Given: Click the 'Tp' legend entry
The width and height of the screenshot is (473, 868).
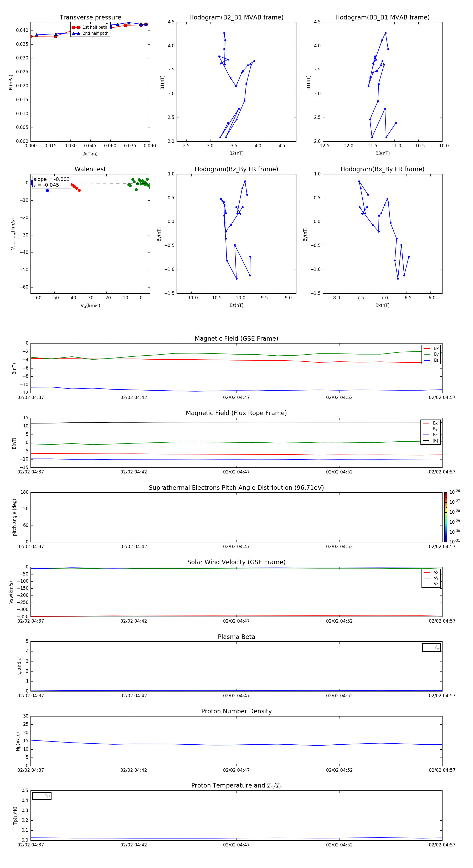Looking at the screenshot, I should (42, 796).
